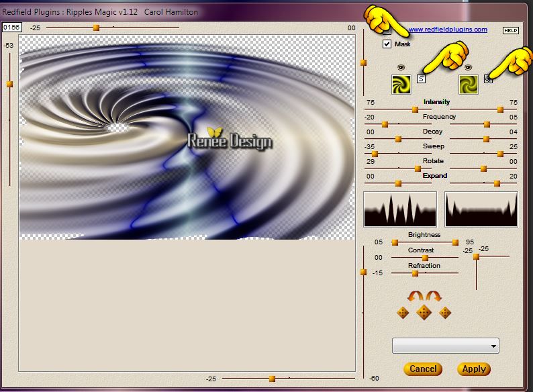
Task: Click the left Intensity slider handle
Action: [415, 109]
